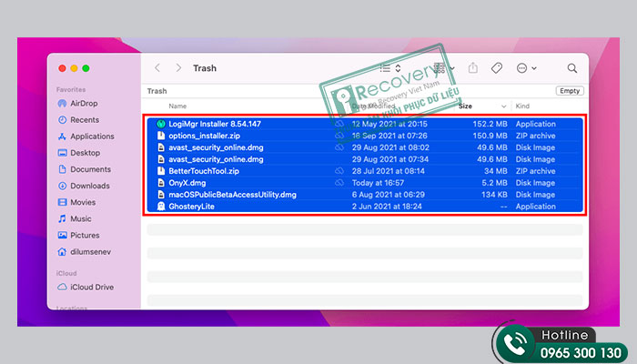This screenshot has height=364, width=637.
Task: Open the list view switcher
Action: click(x=390, y=68)
